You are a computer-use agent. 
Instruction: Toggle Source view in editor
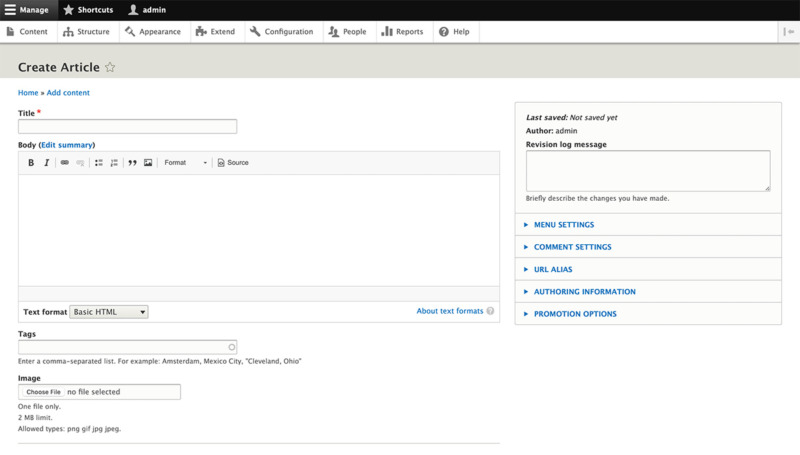[233, 163]
